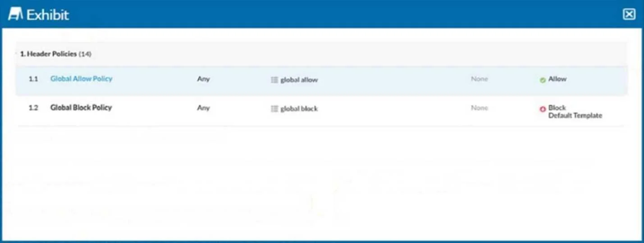
Task: Click Any in Global Allow Policy row
Action: (x=203, y=79)
